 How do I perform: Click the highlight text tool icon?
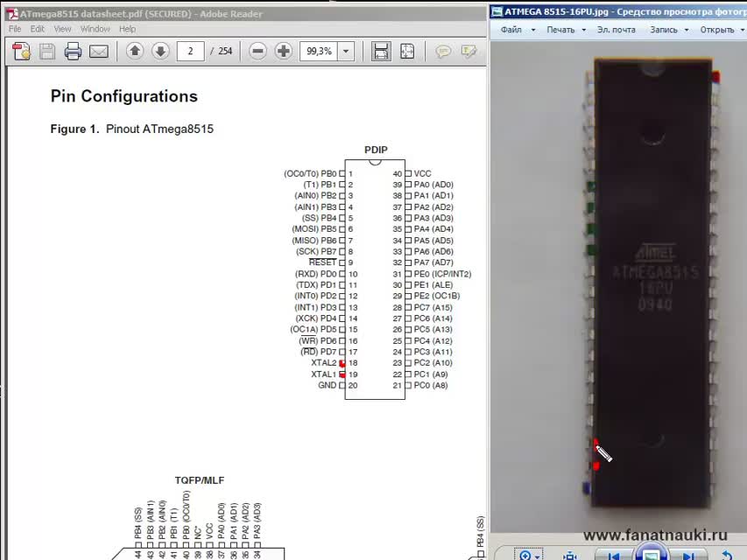click(x=469, y=51)
